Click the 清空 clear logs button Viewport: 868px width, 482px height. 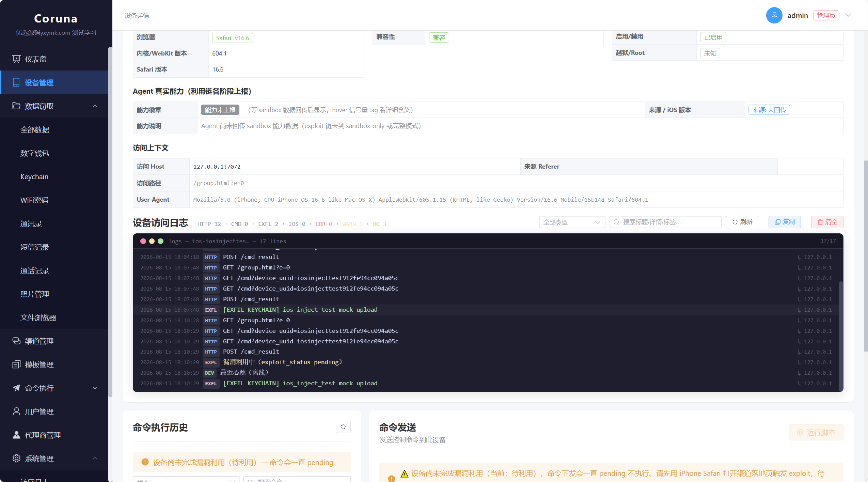point(827,222)
